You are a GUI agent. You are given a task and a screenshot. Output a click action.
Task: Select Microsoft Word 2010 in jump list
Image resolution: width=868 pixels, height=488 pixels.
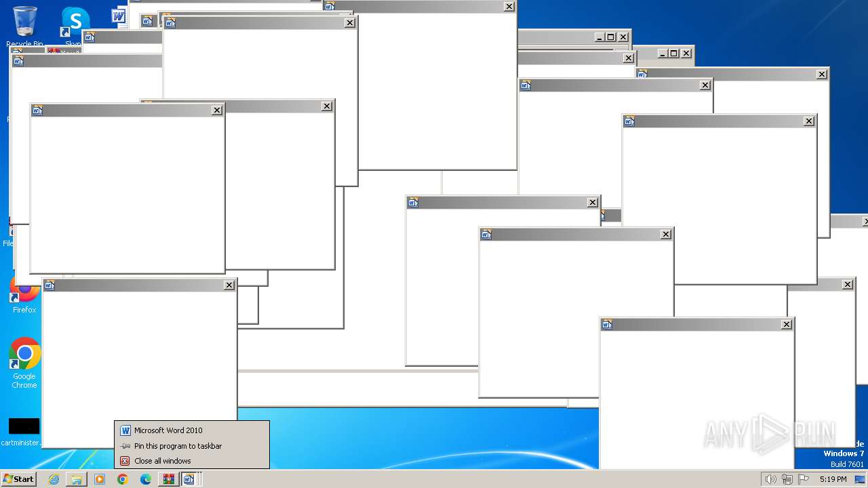[x=191, y=430]
